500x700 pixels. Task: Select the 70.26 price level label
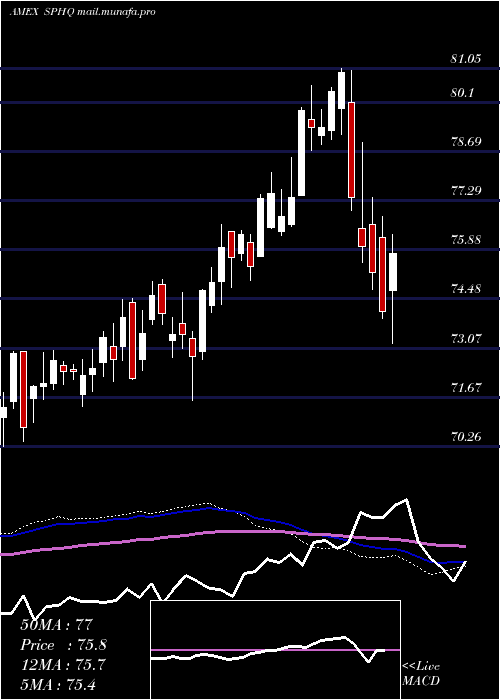[466, 437]
